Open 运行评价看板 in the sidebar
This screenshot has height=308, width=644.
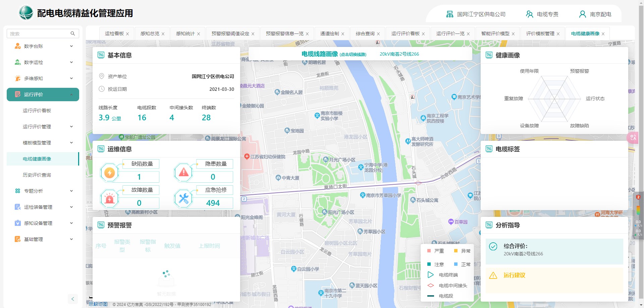(x=37, y=111)
